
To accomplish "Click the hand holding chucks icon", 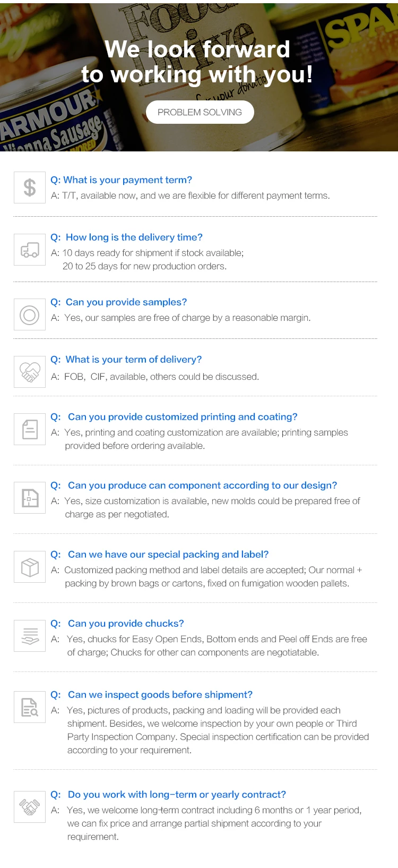I will tap(30, 636).
